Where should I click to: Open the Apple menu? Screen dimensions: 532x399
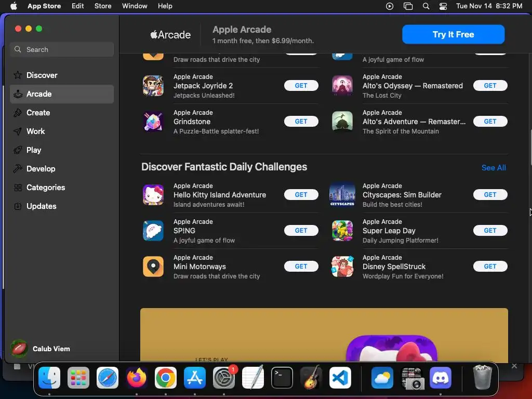click(14, 6)
